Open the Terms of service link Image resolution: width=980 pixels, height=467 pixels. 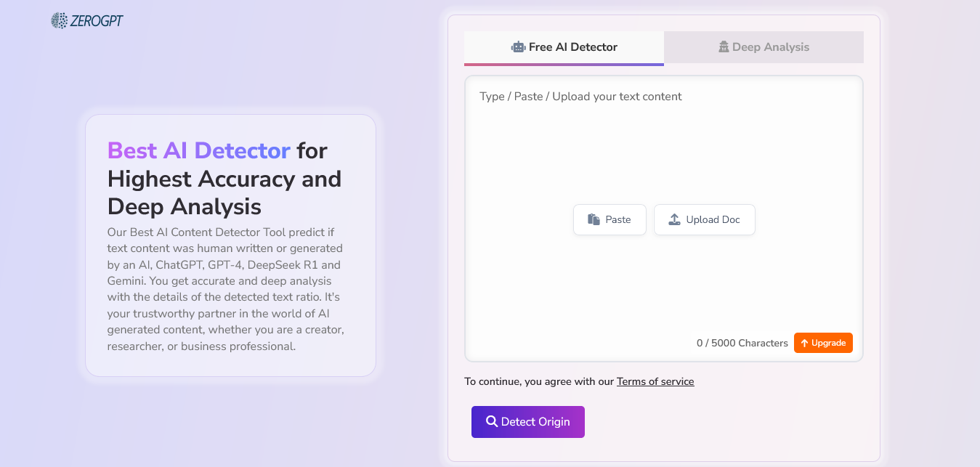(x=655, y=381)
